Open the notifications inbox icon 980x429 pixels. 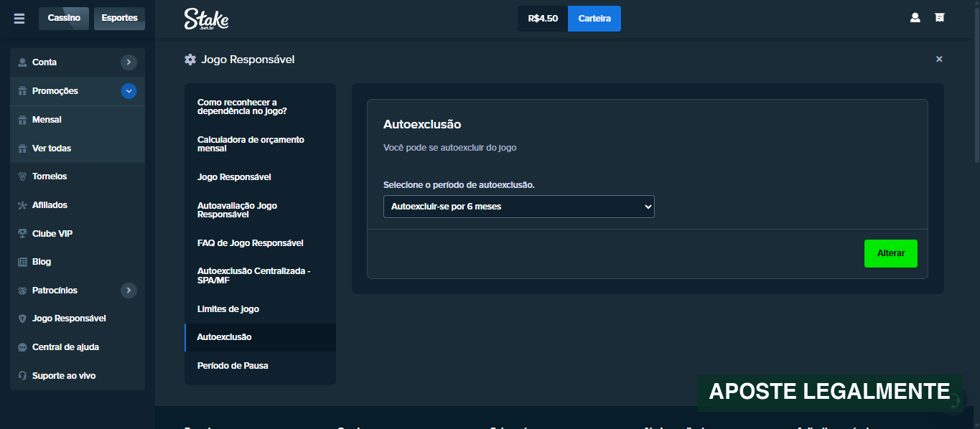tap(939, 18)
